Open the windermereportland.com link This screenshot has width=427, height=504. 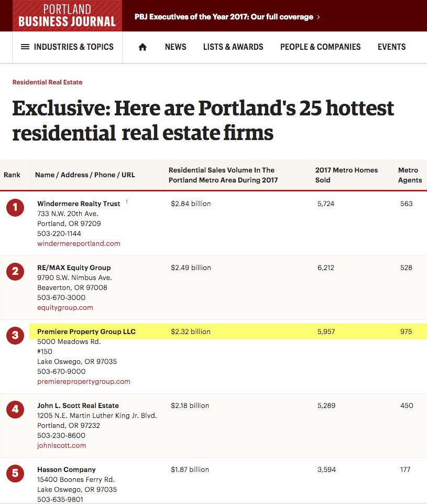[79, 244]
